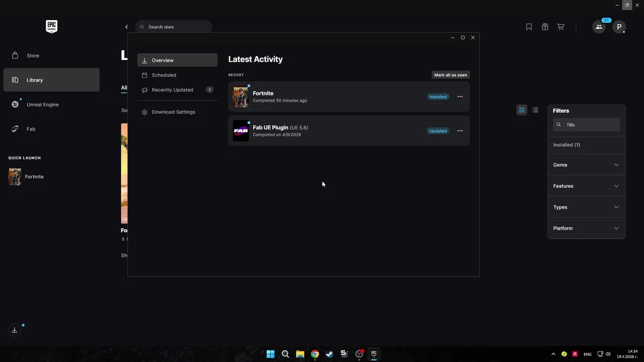Click the Installed status badge
This screenshot has width=644, height=362.
point(438,97)
